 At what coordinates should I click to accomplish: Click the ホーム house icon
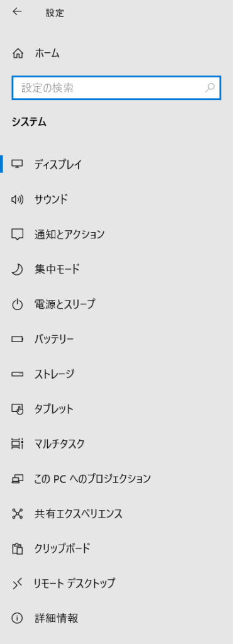point(18,53)
